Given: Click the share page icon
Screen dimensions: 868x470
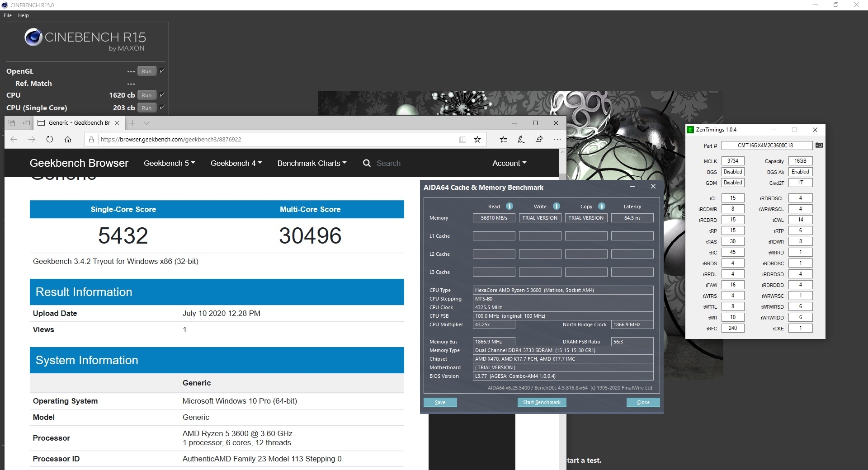Looking at the screenshot, I should [539, 139].
